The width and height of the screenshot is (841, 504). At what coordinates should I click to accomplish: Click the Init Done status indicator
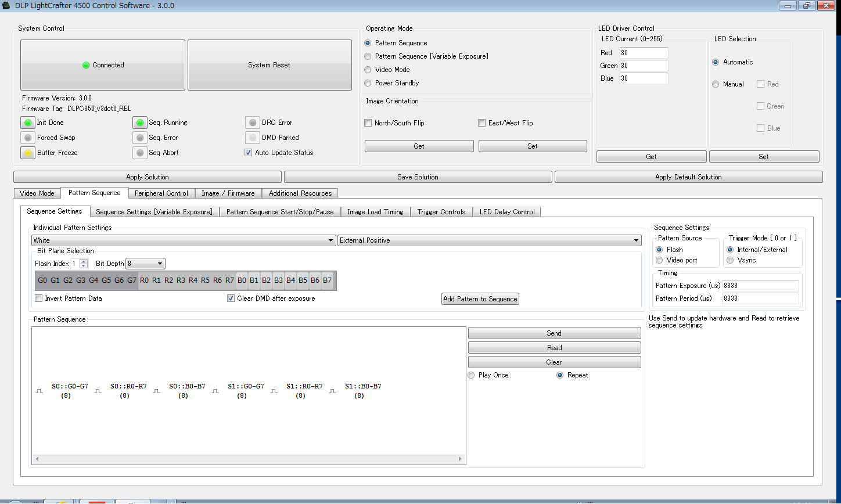(27, 123)
